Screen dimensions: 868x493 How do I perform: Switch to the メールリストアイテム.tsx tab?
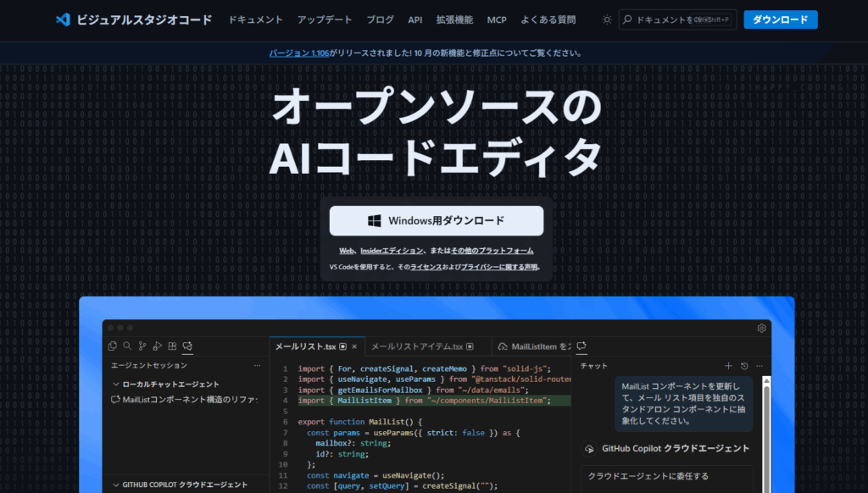click(x=417, y=346)
